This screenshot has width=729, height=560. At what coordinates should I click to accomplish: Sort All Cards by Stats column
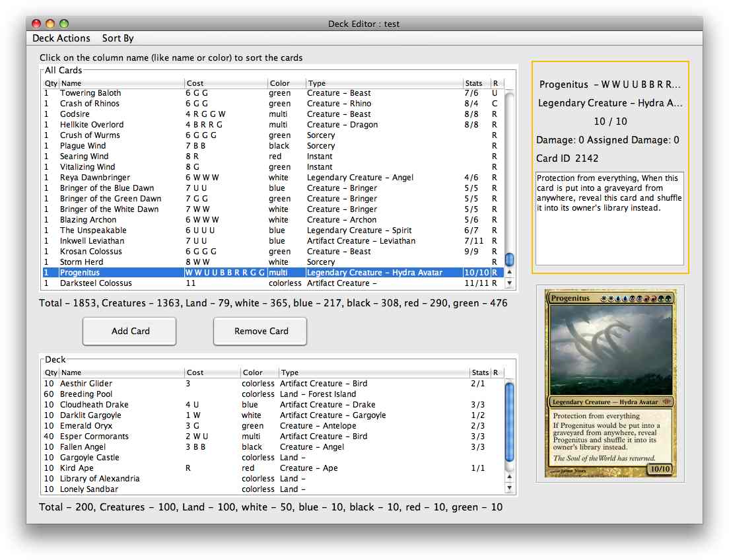475,83
